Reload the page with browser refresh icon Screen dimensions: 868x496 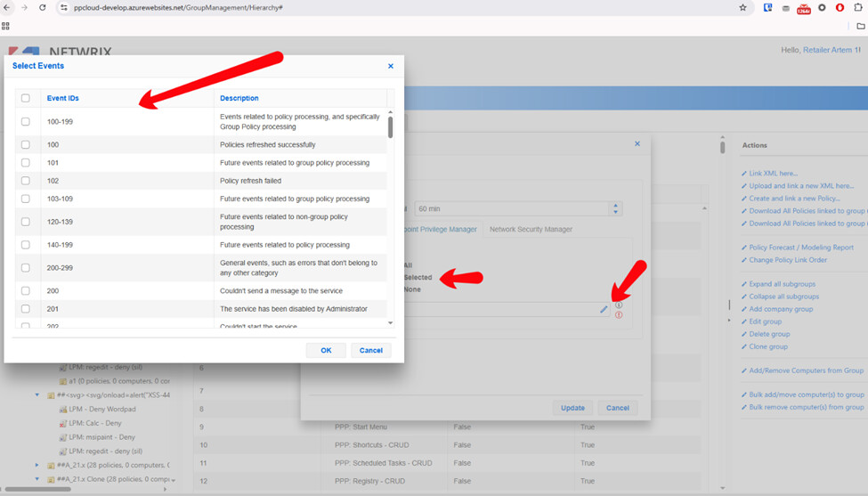[x=42, y=7]
